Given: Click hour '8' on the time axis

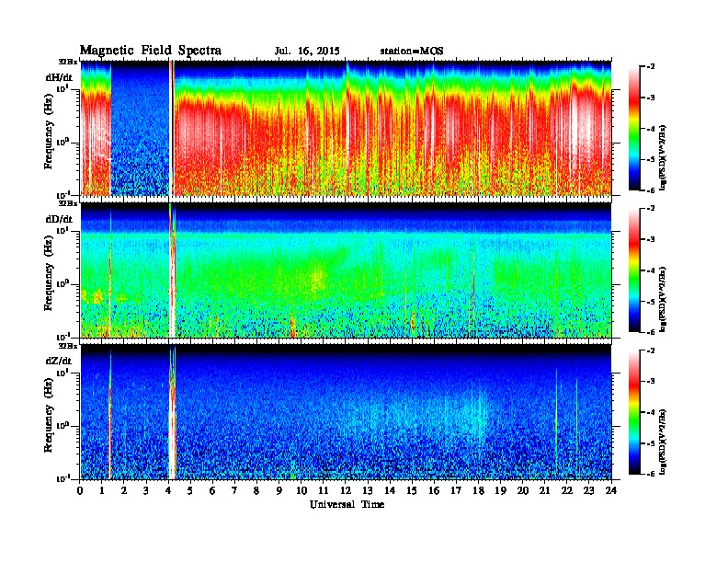Looking at the screenshot, I should 257,491.
